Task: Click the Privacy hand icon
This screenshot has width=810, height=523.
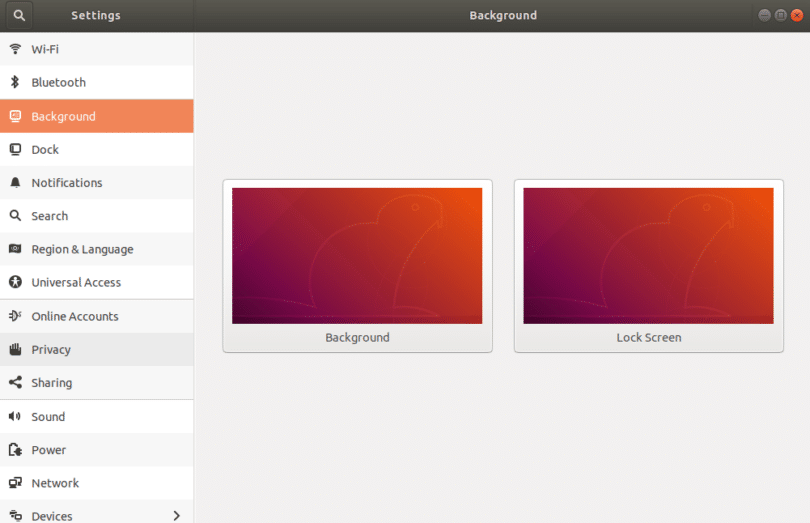Action: (x=15, y=349)
